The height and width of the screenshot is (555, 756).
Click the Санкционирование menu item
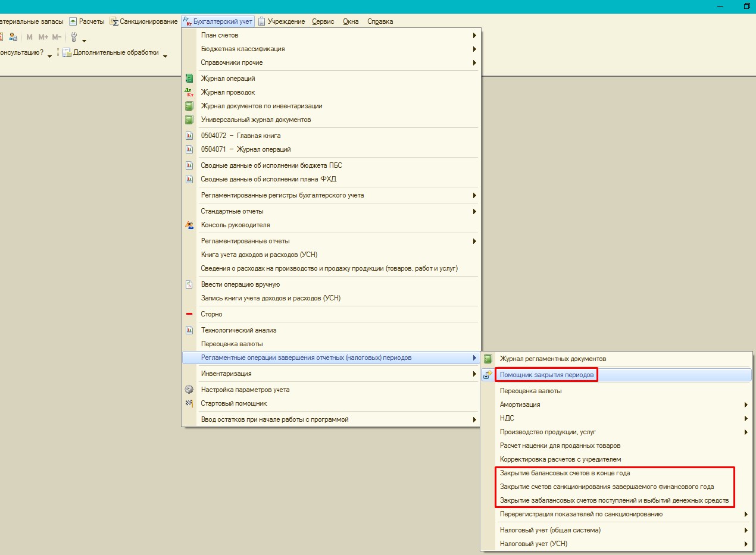pos(148,21)
